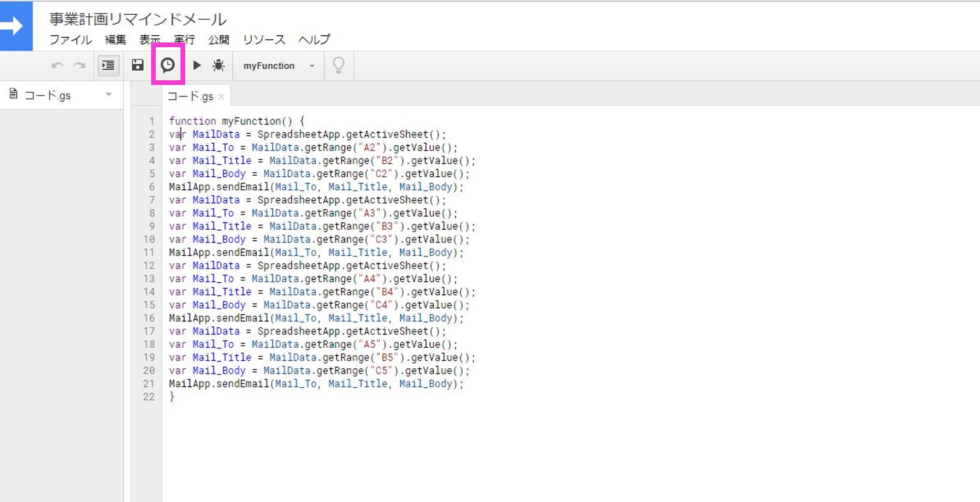
Task: Open the 実行 menu
Action: [184, 39]
